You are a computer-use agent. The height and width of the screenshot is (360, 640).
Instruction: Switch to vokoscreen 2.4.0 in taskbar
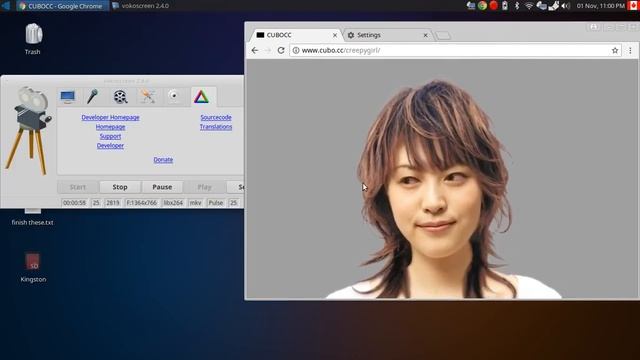coord(140,6)
